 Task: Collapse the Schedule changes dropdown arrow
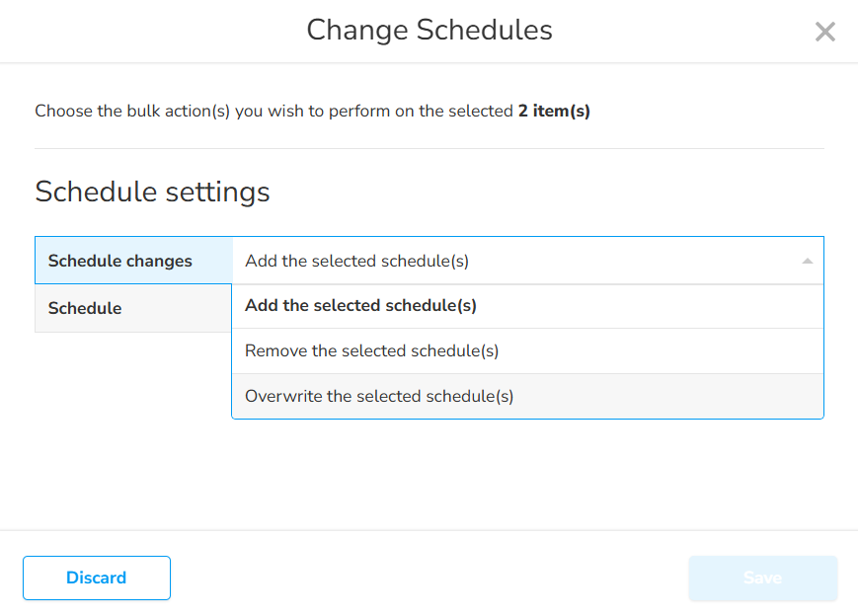807,262
